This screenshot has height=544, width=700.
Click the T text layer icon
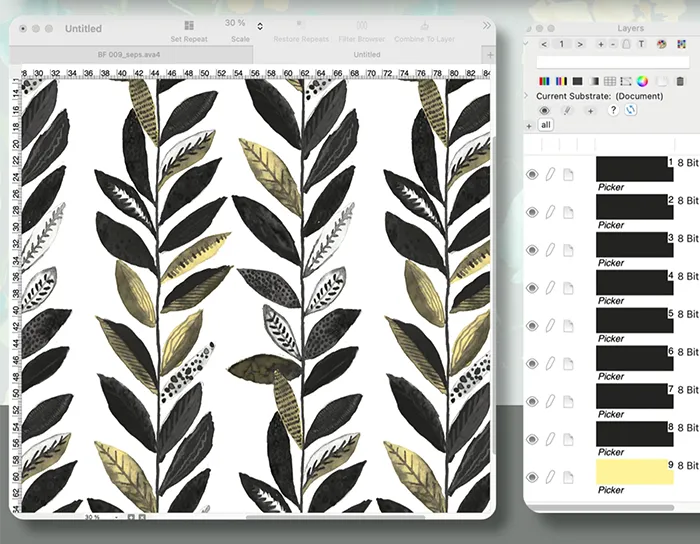click(642, 44)
